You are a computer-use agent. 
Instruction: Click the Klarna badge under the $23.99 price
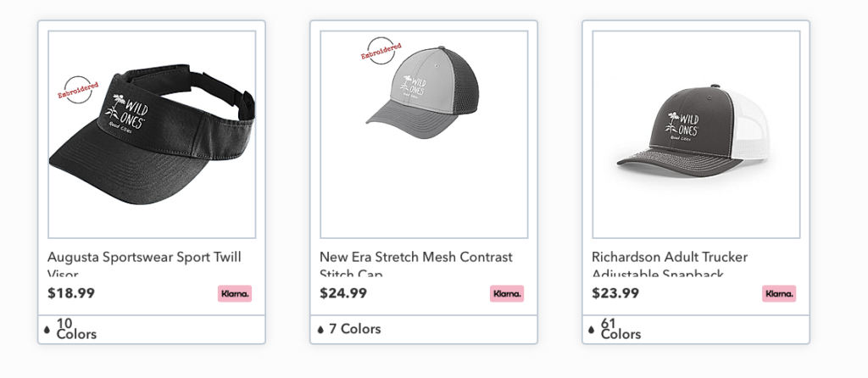[779, 294]
